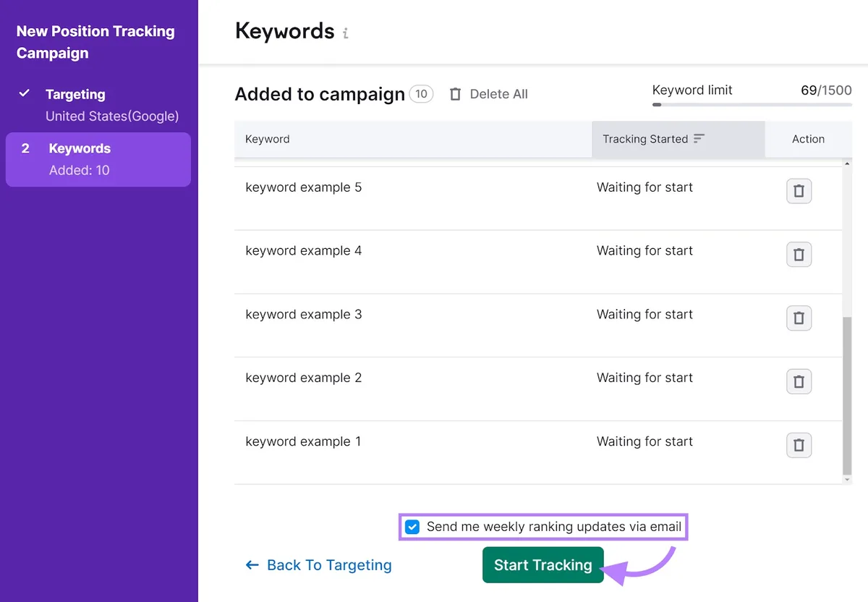
Task: Click the scrollbar up arrow of the keyword table
Action: [847, 164]
